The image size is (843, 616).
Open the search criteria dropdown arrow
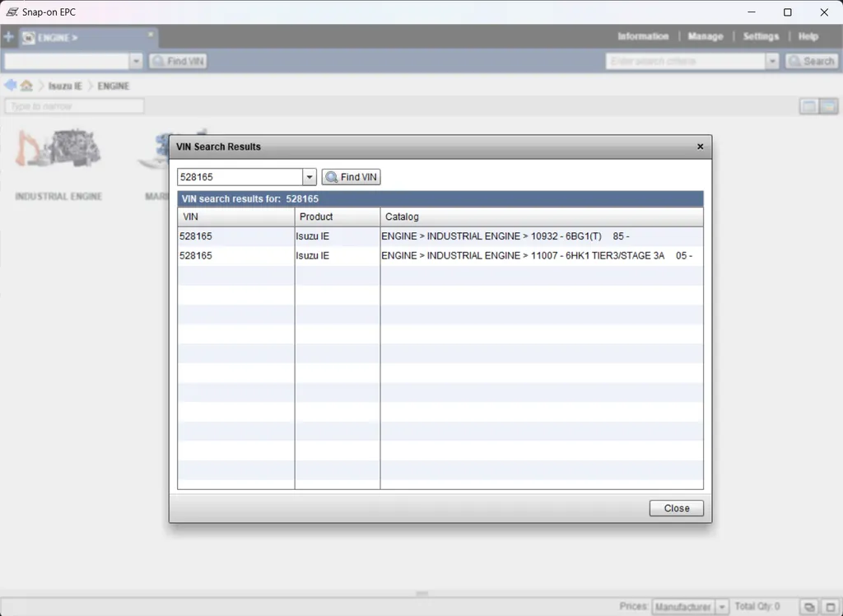pos(772,61)
